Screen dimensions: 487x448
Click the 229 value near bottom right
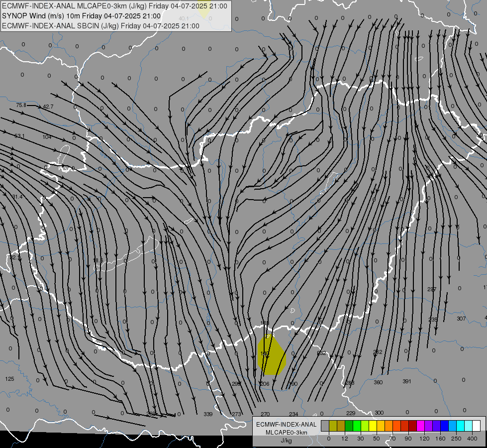point(351,413)
